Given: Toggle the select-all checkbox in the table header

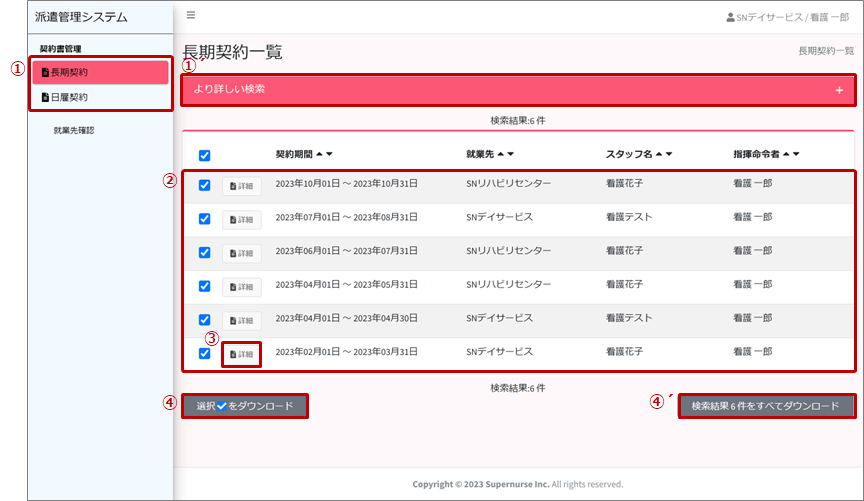Looking at the screenshot, I should pos(205,155).
